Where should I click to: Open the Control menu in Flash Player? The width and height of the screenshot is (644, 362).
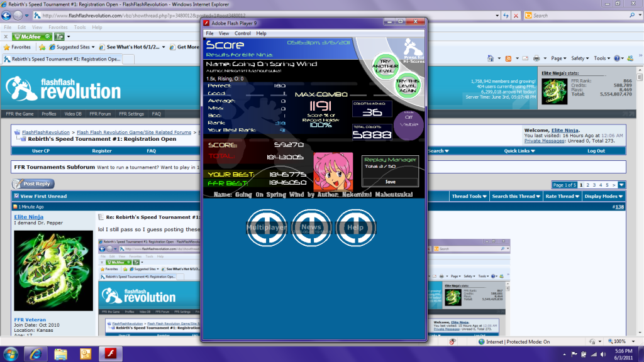click(x=243, y=33)
